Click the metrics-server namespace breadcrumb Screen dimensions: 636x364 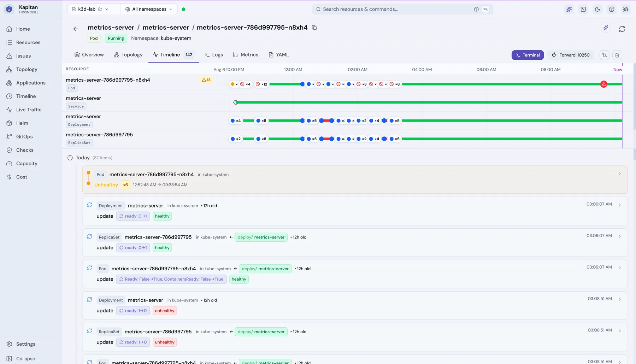(111, 28)
